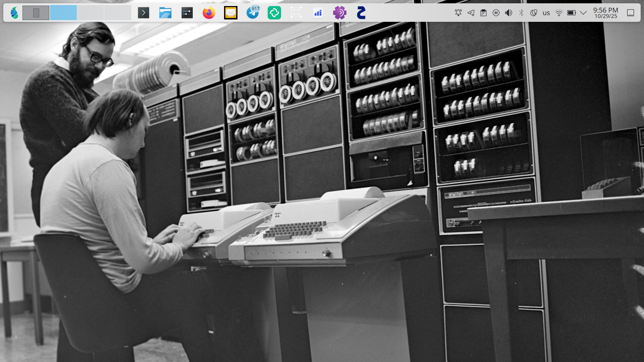Open System Settings from the panel

[187, 13]
